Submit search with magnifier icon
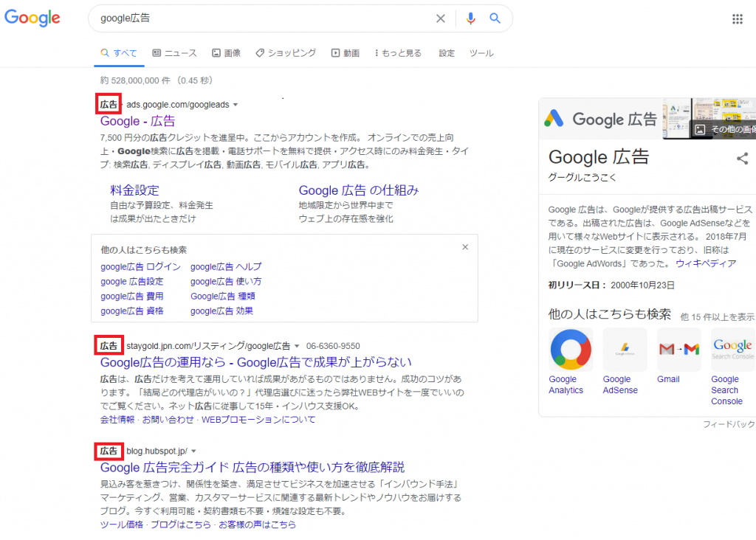The height and width of the screenshot is (540, 756). (x=495, y=18)
